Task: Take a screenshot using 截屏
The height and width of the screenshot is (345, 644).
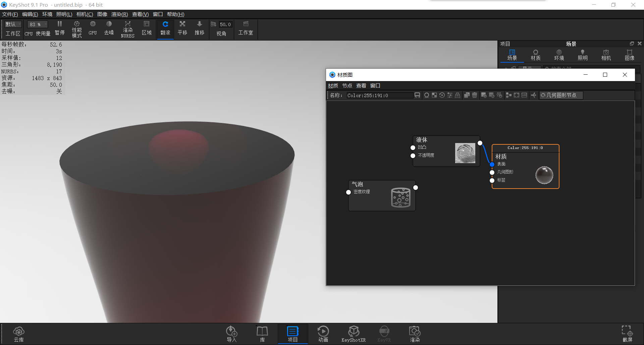Action: [626, 333]
